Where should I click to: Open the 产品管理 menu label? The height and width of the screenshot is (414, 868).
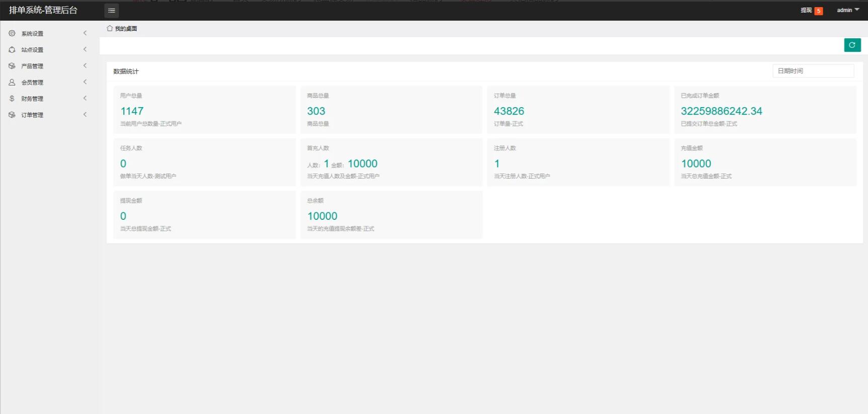(x=32, y=66)
